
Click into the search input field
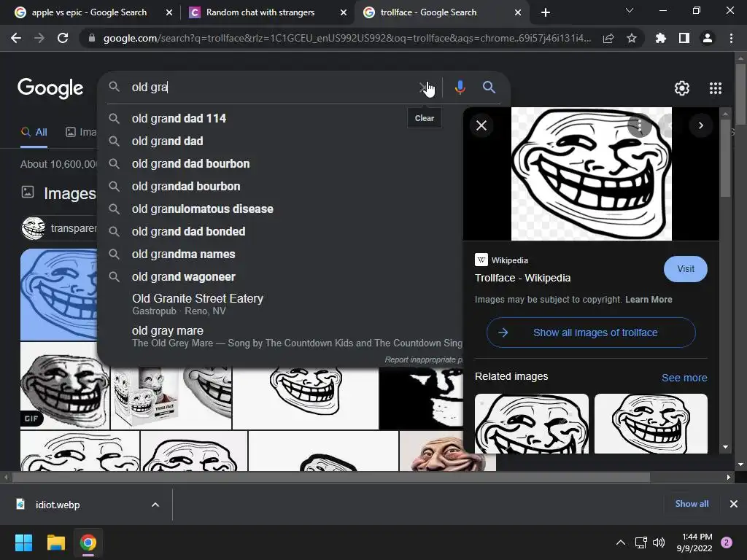click(x=271, y=87)
